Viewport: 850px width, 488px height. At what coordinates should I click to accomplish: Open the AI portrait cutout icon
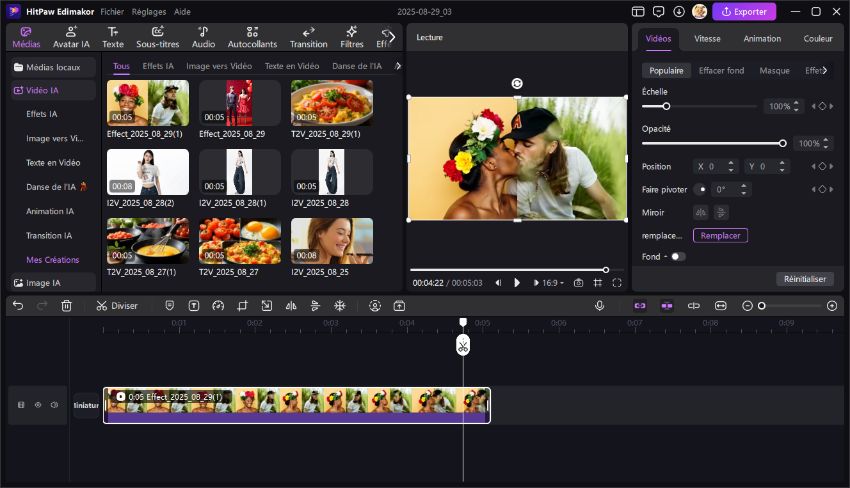tap(375, 306)
